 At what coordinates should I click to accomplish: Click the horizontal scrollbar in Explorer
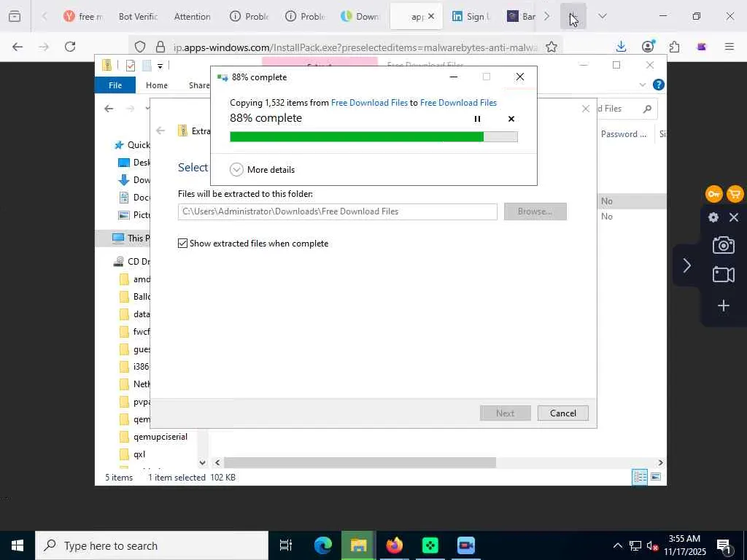(360, 462)
